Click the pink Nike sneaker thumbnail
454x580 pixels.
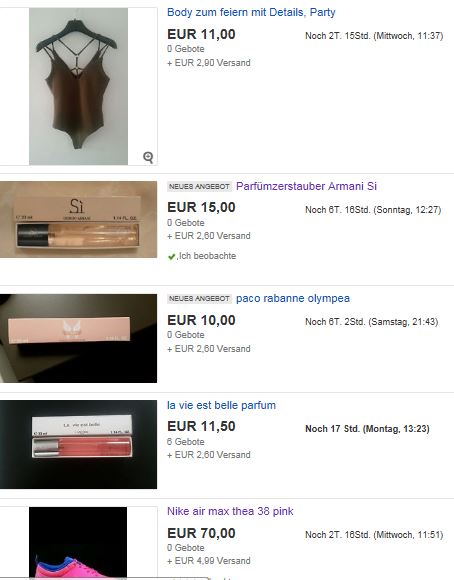(78, 542)
